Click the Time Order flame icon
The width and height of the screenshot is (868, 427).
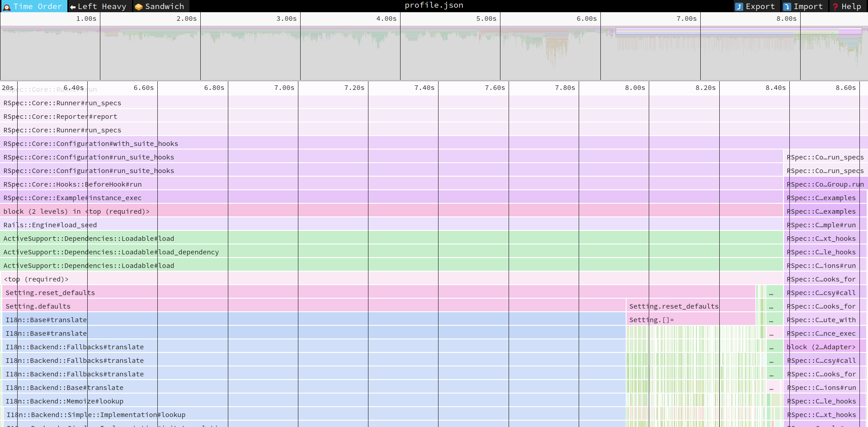click(x=7, y=7)
